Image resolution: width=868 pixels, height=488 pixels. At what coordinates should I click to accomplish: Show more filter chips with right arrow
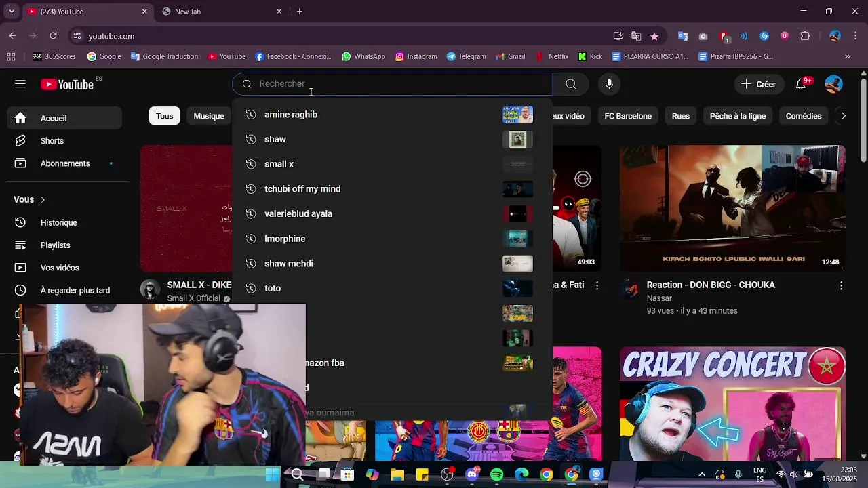click(x=843, y=116)
